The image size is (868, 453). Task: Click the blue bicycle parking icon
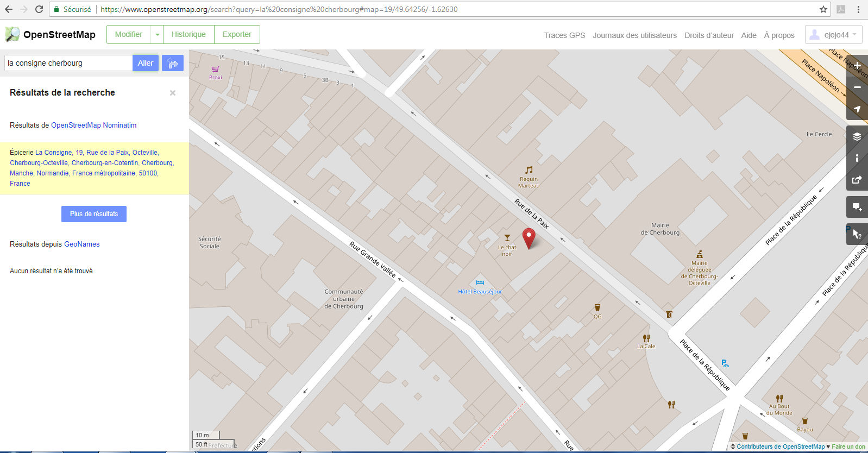[725, 363]
